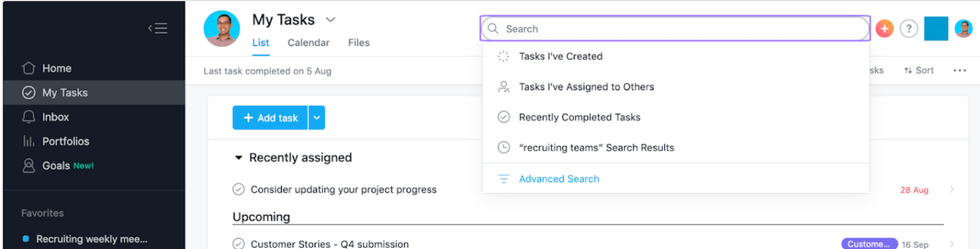Click the three-dot more options icon

[x=959, y=71]
